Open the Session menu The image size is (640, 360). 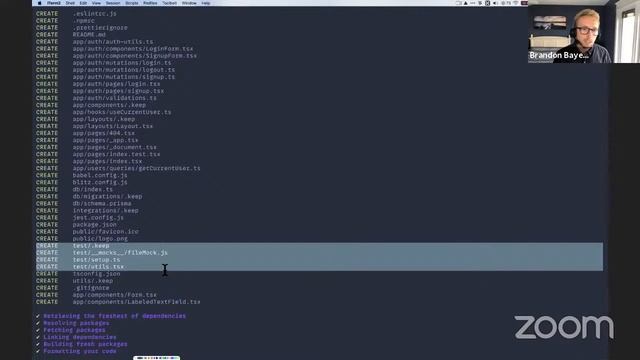coord(113,3)
